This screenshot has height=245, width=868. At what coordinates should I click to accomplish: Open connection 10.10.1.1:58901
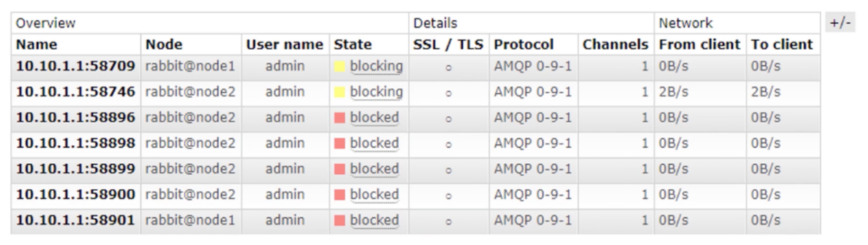(76, 220)
